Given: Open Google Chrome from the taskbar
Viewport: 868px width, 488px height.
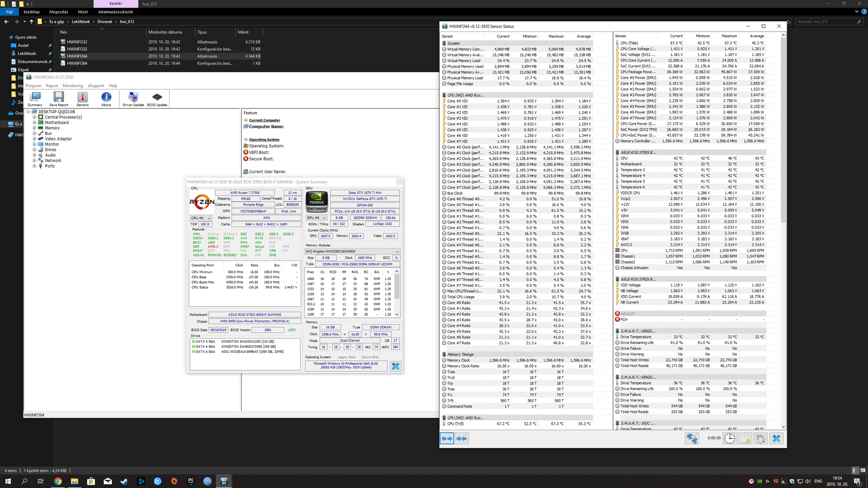Looking at the screenshot, I should (x=58, y=481).
